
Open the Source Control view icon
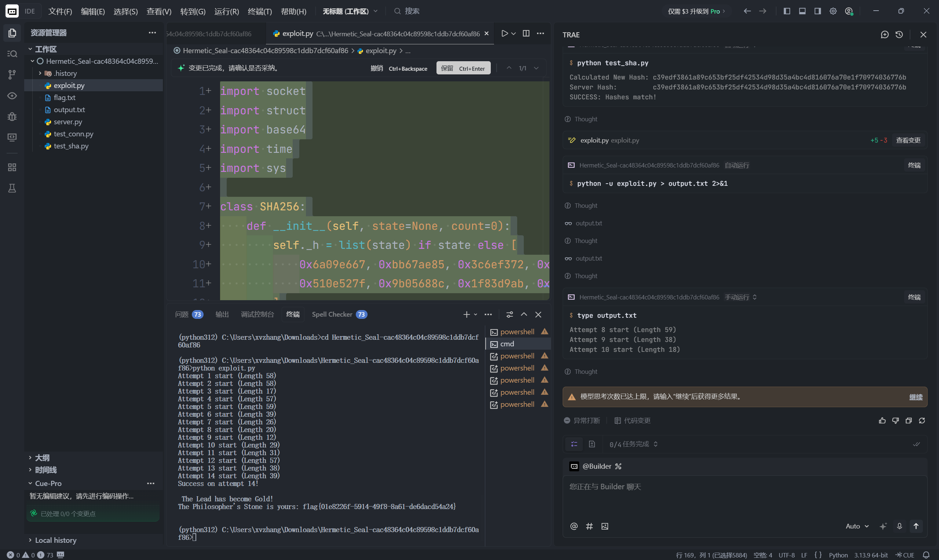click(12, 75)
